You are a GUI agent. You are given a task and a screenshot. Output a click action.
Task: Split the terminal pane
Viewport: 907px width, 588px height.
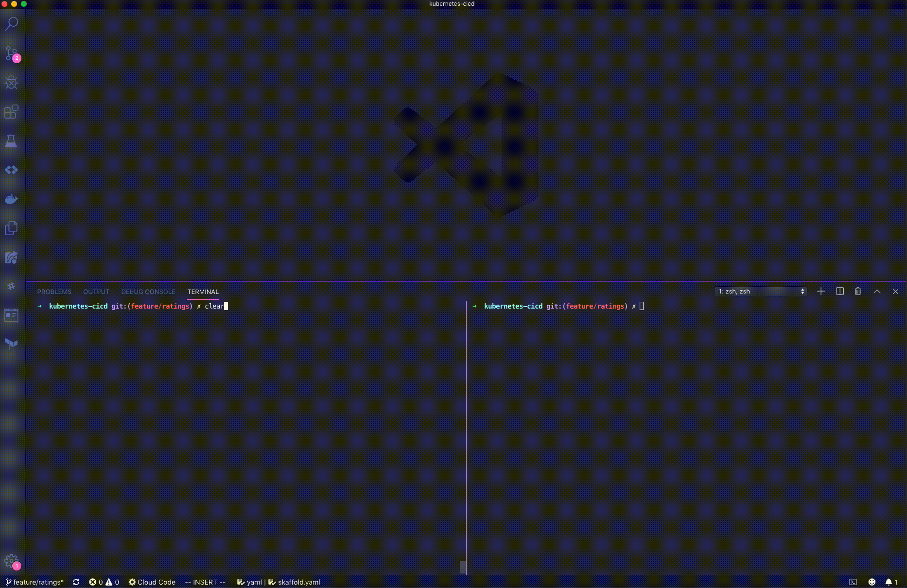click(x=840, y=292)
